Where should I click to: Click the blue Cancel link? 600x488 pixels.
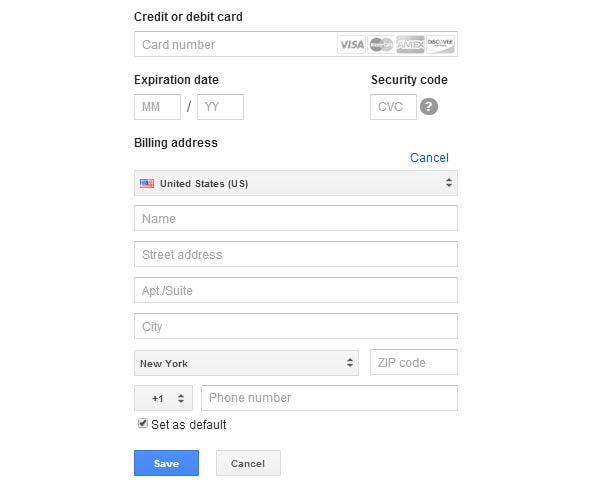tap(429, 158)
